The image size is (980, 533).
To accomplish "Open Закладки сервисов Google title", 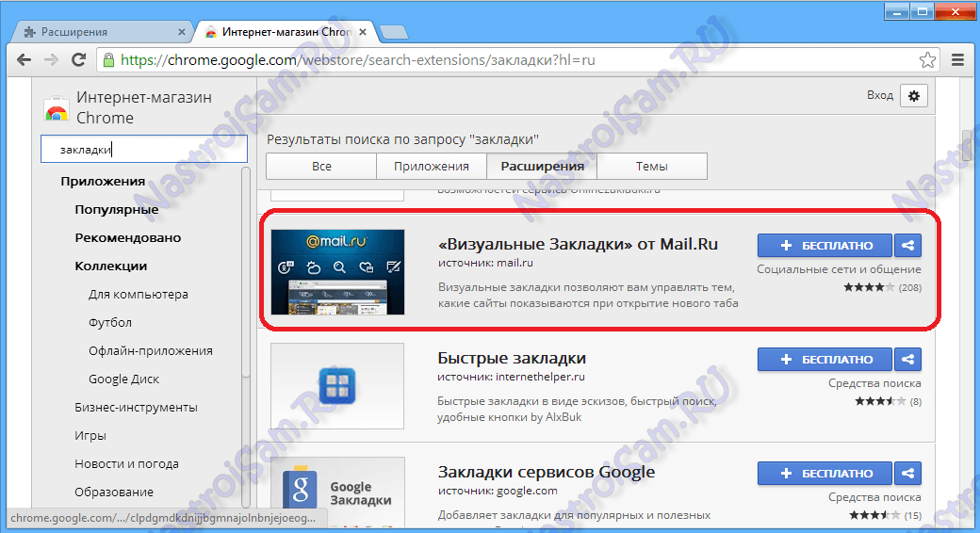I will point(547,472).
